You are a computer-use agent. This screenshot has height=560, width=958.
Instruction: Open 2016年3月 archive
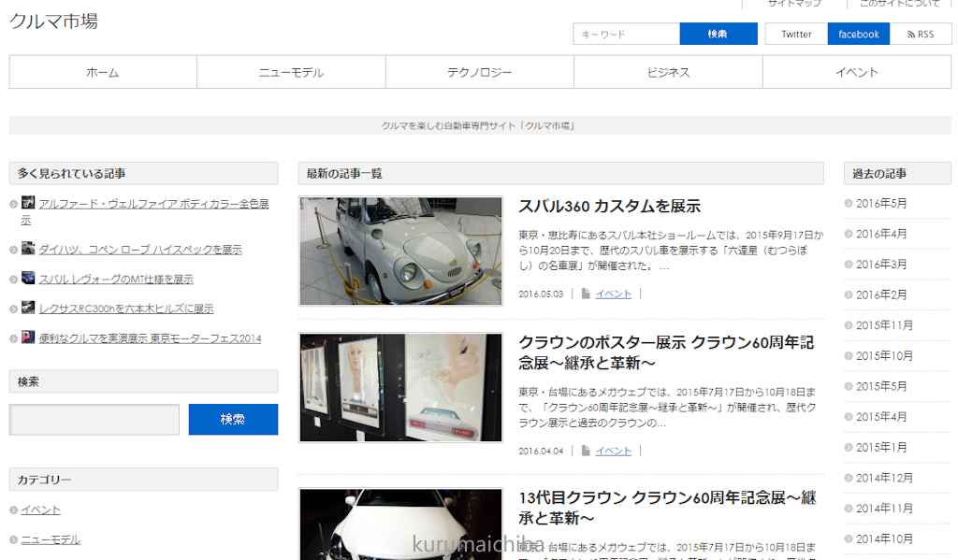pyautogui.click(x=881, y=265)
